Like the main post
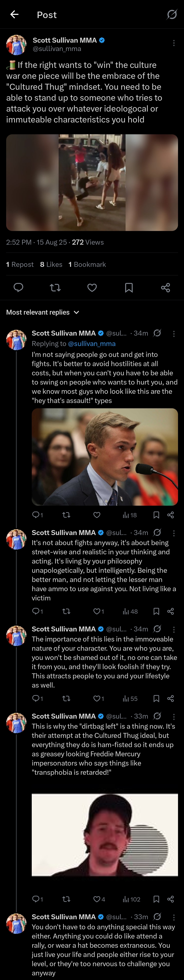Image resolution: width=184 pixels, height=980 pixels. 92,288
